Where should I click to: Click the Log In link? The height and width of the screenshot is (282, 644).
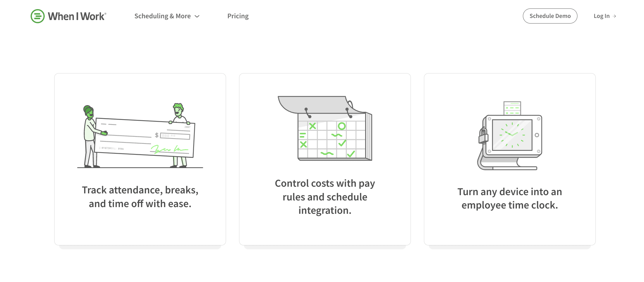click(601, 16)
